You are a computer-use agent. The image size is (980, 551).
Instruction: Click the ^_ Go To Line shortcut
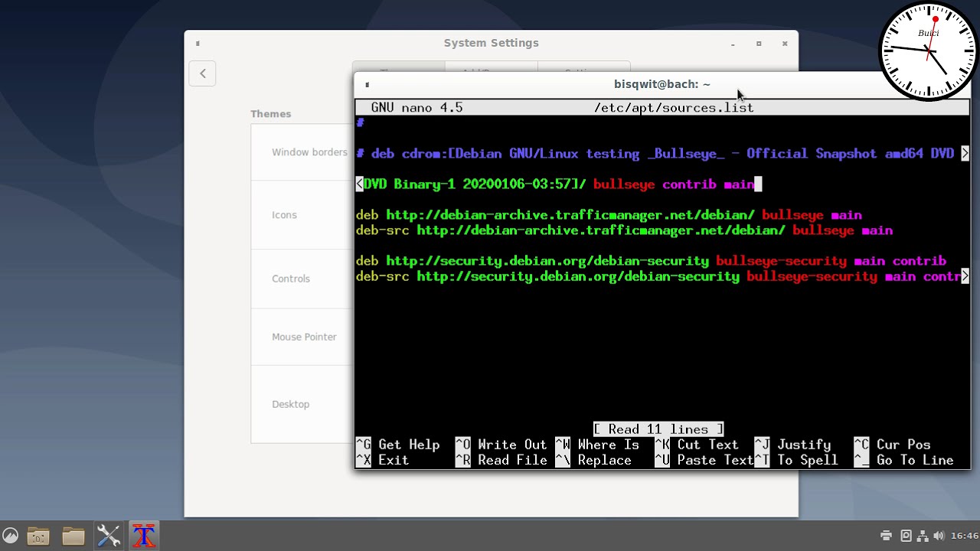coord(903,460)
